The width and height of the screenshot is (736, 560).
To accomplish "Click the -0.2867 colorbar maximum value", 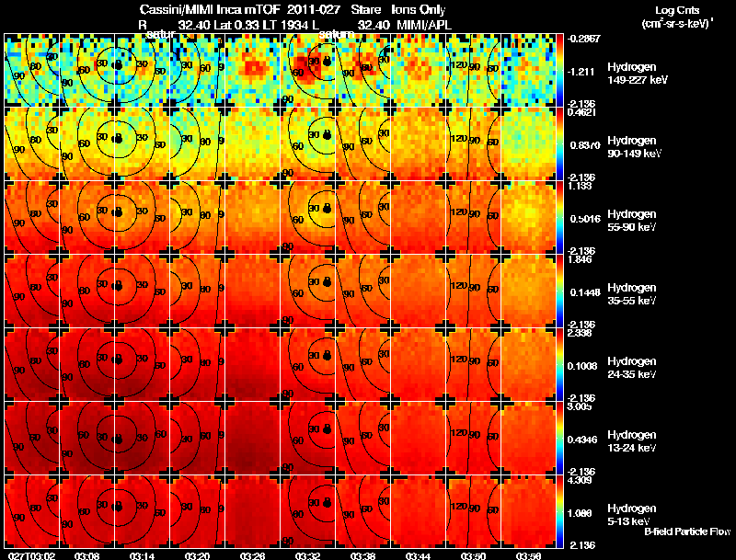I will (583, 39).
